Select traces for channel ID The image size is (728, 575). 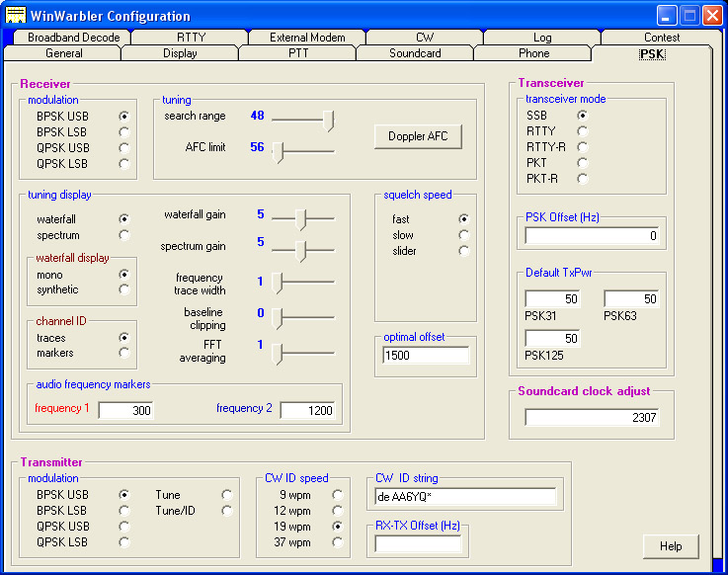point(123,338)
